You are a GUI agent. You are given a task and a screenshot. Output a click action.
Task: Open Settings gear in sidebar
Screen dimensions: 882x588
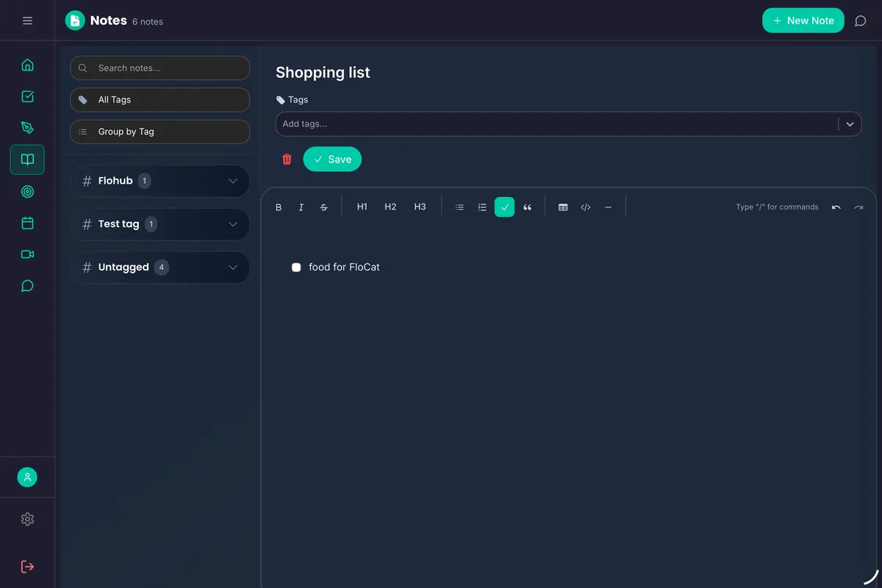click(x=27, y=519)
